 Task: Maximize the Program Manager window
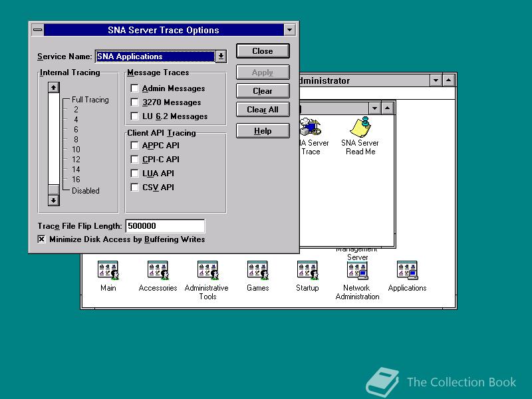[x=448, y=80]
